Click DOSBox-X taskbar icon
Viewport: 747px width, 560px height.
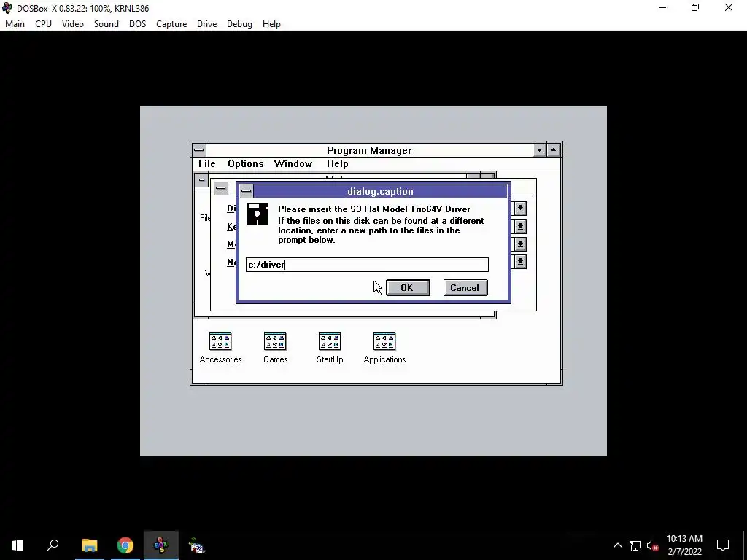(x=161, y=545)
